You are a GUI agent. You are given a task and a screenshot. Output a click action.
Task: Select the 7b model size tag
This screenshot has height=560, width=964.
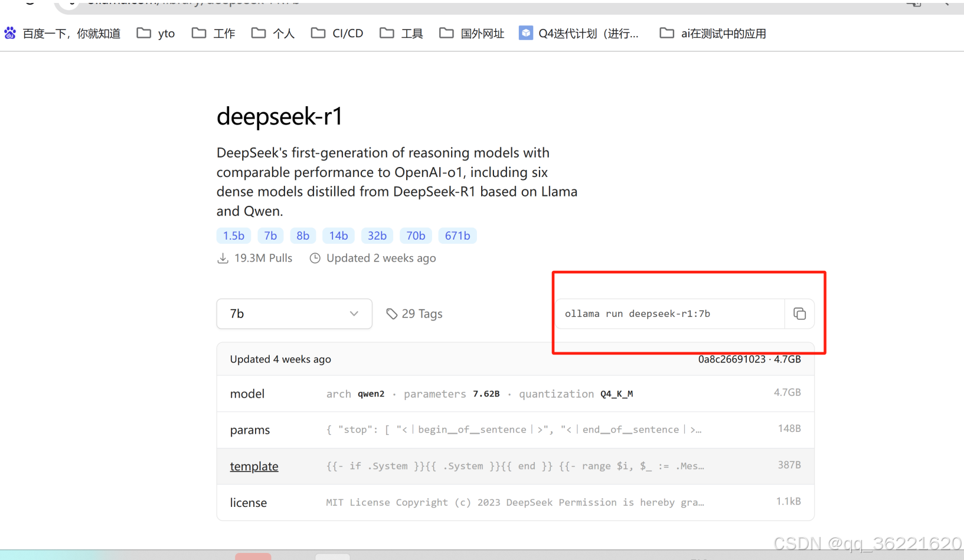[x=270, y=235]
